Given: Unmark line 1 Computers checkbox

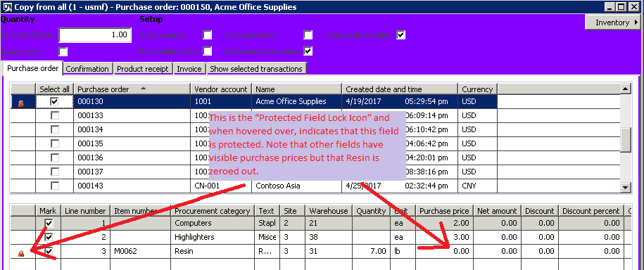Looking at the screenshot, I should (49, 223).
